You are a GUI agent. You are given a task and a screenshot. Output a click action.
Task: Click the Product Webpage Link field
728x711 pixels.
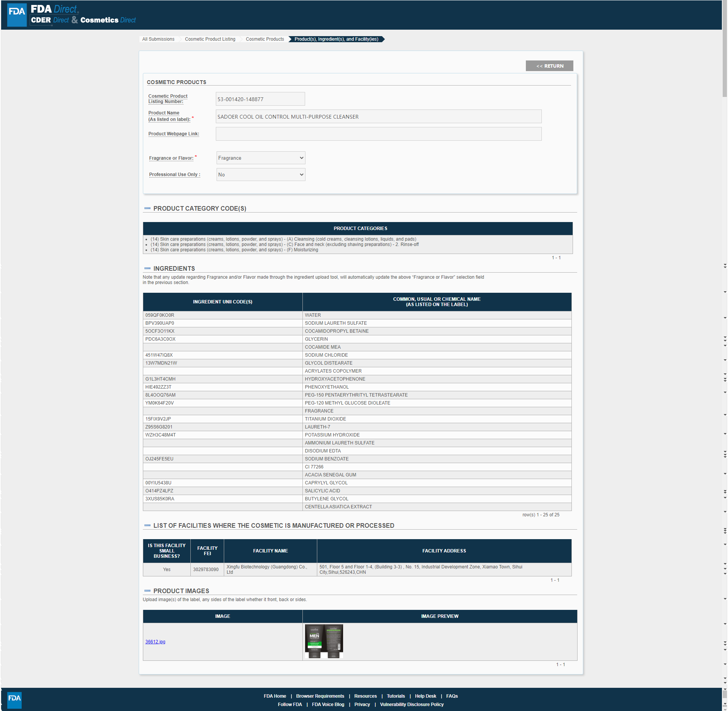(378, 134)
